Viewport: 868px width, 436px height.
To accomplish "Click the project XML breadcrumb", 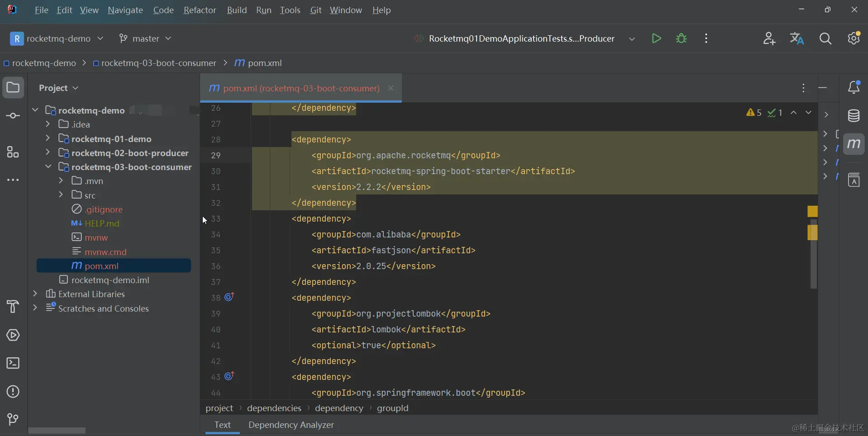I will click(x=219, y=408).
